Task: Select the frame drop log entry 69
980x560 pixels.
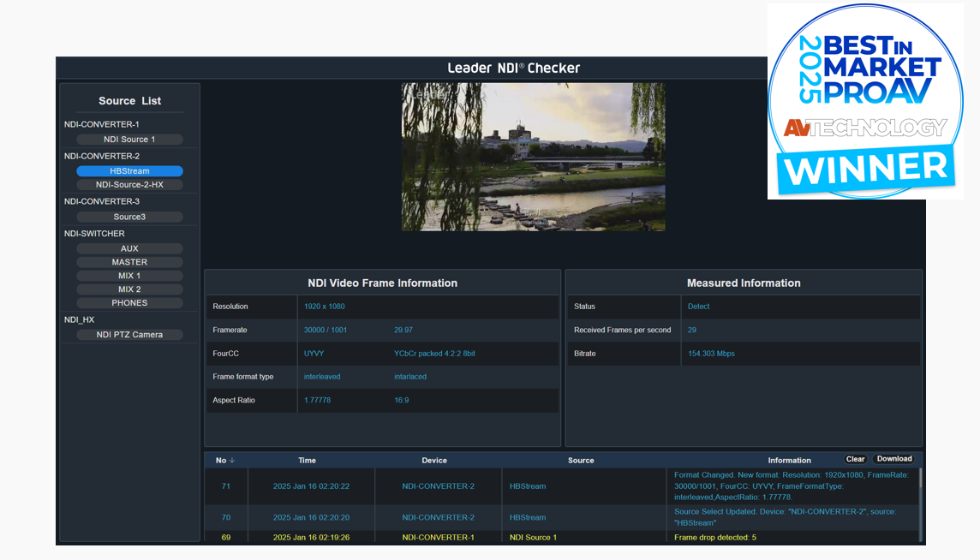Action: point(226,538)
